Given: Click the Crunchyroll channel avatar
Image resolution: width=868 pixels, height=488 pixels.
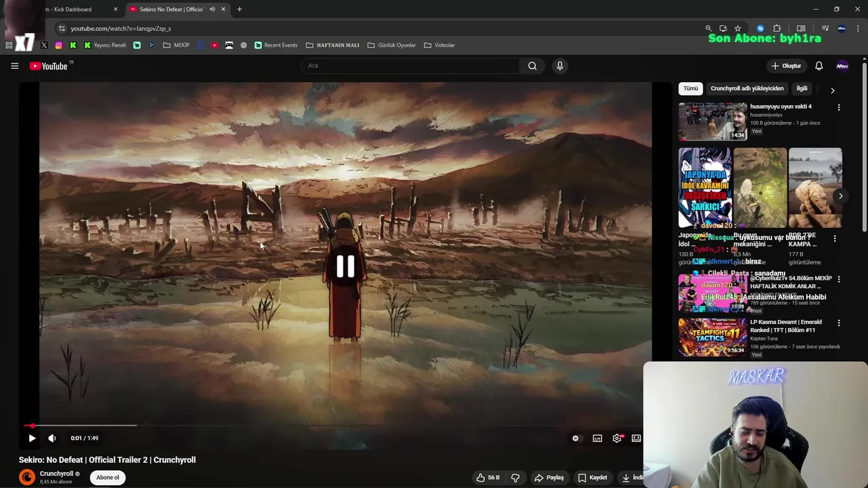Looking at the screenshot, I should click(27, 477).
